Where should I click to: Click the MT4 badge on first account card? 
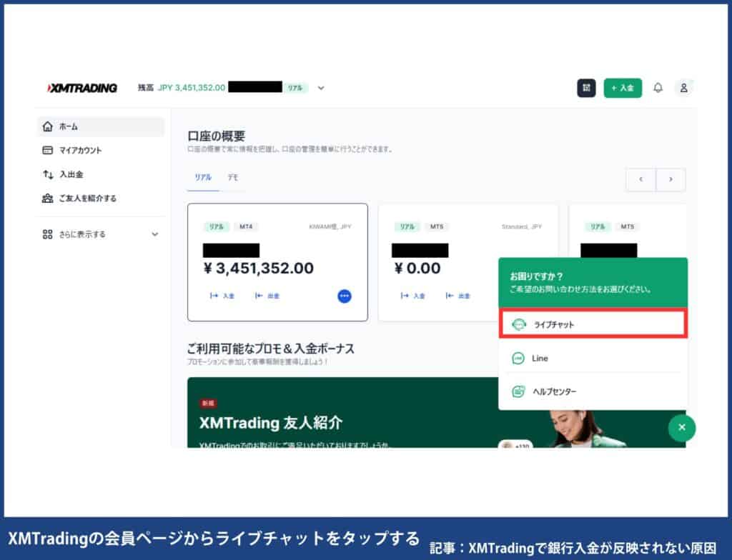[x=246, y=227]
